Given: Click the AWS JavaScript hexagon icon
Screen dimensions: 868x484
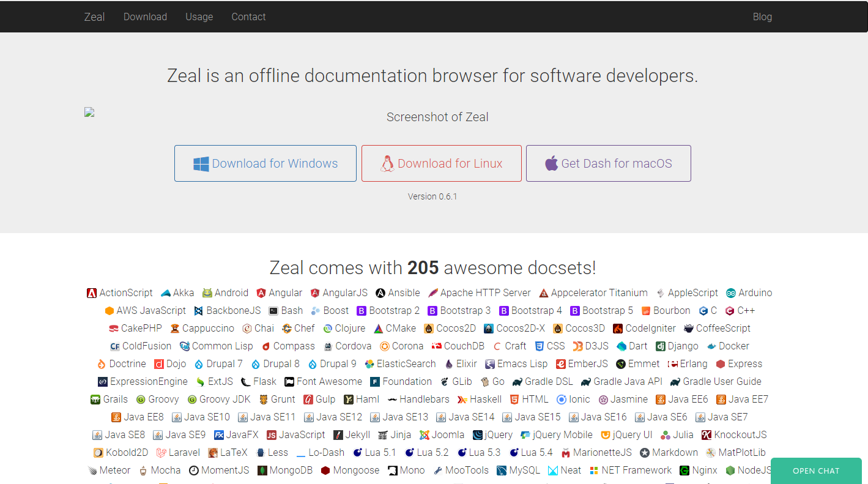Looking at the screenshot, I should click(x=109, y=311).
